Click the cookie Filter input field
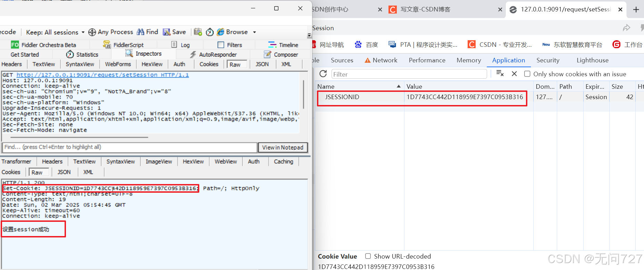 click(x=409, y=74)
